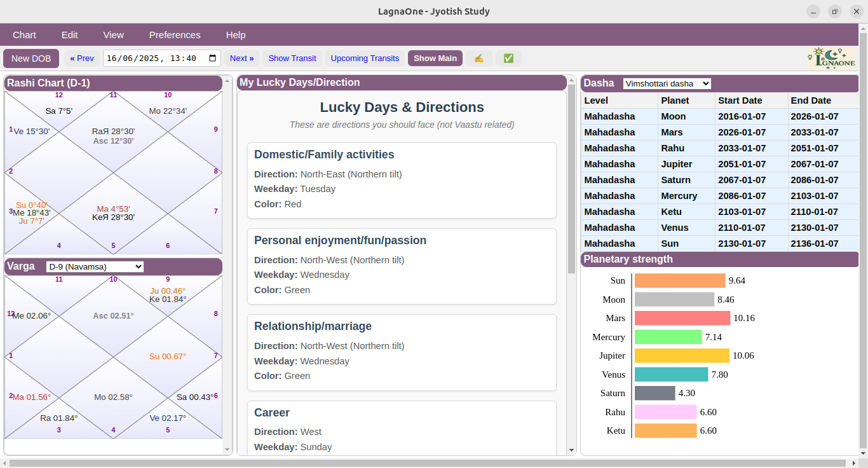Advance time with Next button

[x=241, y=59]
